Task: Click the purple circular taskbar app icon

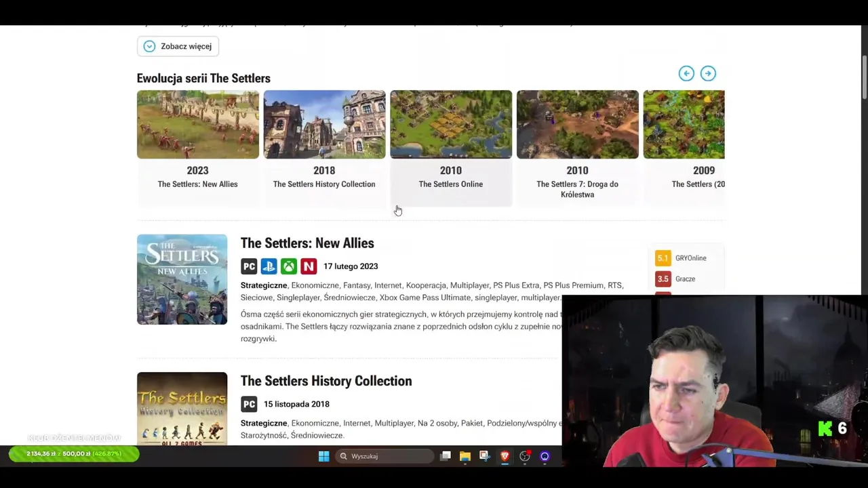Action: [545, 456]
